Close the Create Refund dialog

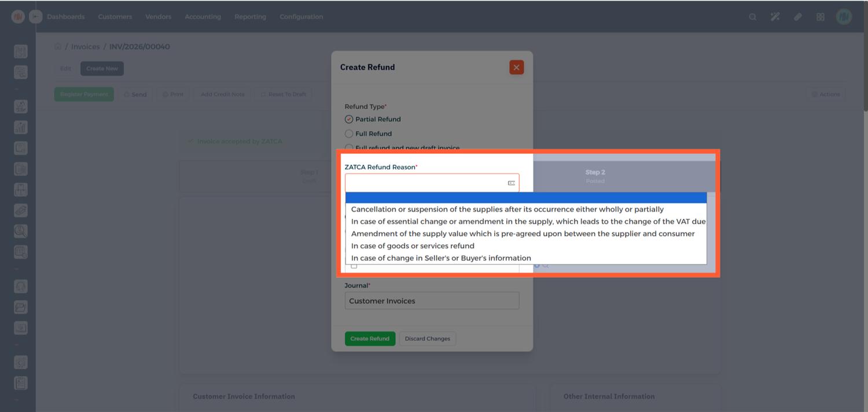[516, 68]
